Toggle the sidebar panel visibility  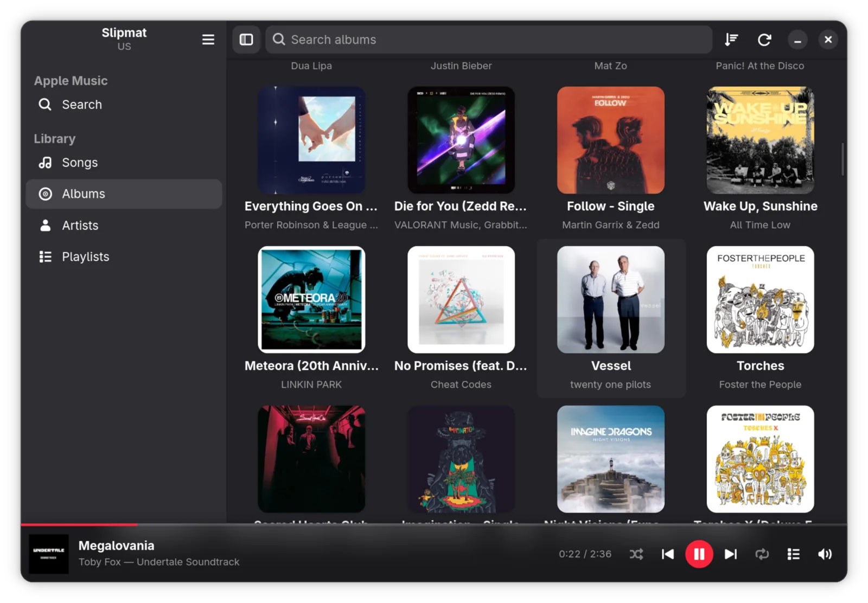[x=246, y=40]
